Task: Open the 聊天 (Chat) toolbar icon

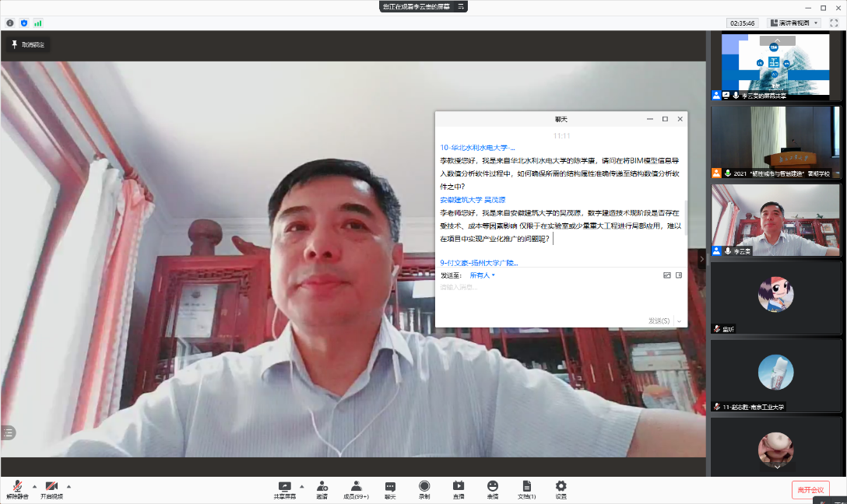Action: 390,488
